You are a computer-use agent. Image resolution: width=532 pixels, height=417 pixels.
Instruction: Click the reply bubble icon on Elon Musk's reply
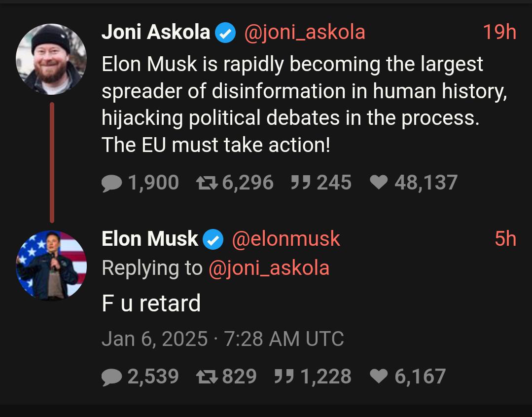pyautogui.click(x=111, y=377)
